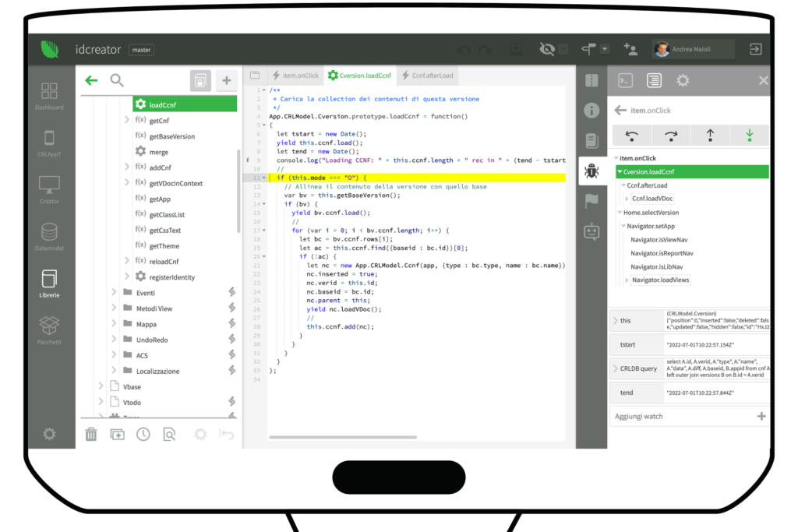798x532 pixels.
Task: Switch to the Cversion.loadCcnf editor tab
Action: [360, 76]
